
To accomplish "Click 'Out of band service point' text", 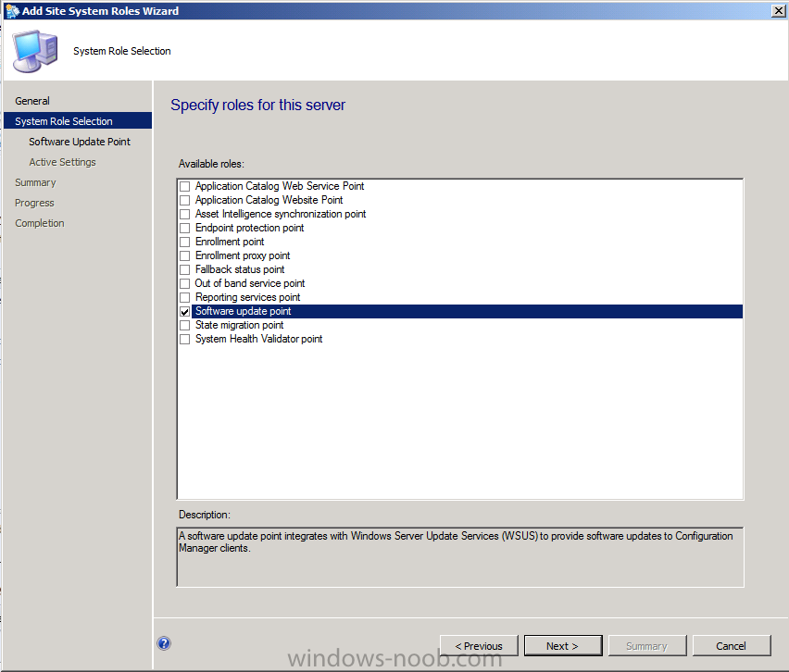I will click(250, 283).
